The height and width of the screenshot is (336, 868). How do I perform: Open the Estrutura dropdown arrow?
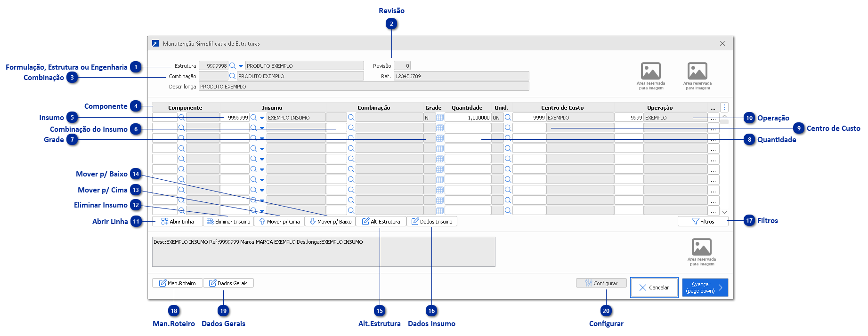click(241, 66)
